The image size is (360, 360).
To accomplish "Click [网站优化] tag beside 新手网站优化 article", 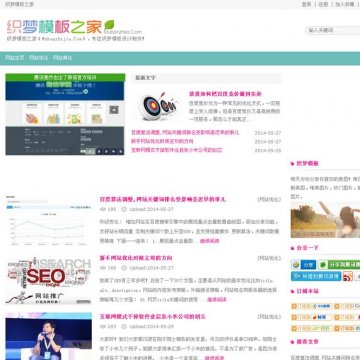I will coord(269,258).
